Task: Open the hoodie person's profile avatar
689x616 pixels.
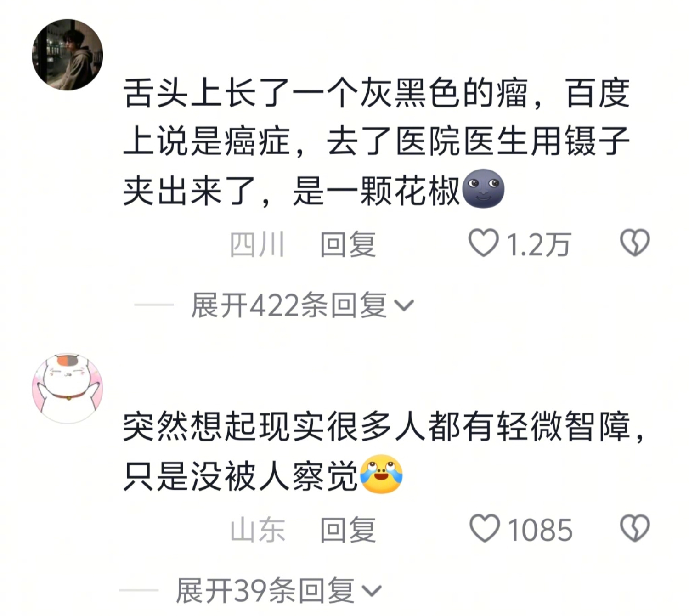Action: tap(68, 54)
